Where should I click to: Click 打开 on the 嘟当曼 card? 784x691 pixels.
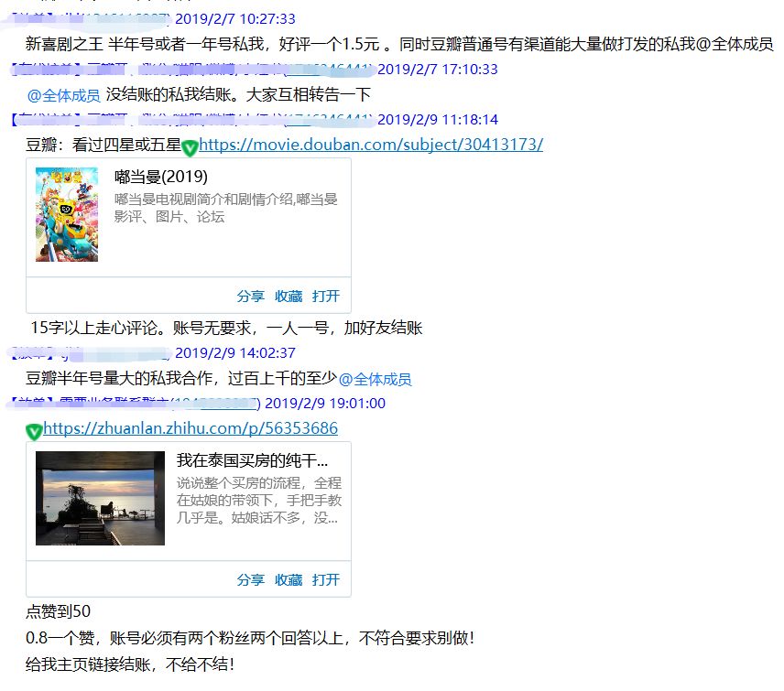pos(324,296)
